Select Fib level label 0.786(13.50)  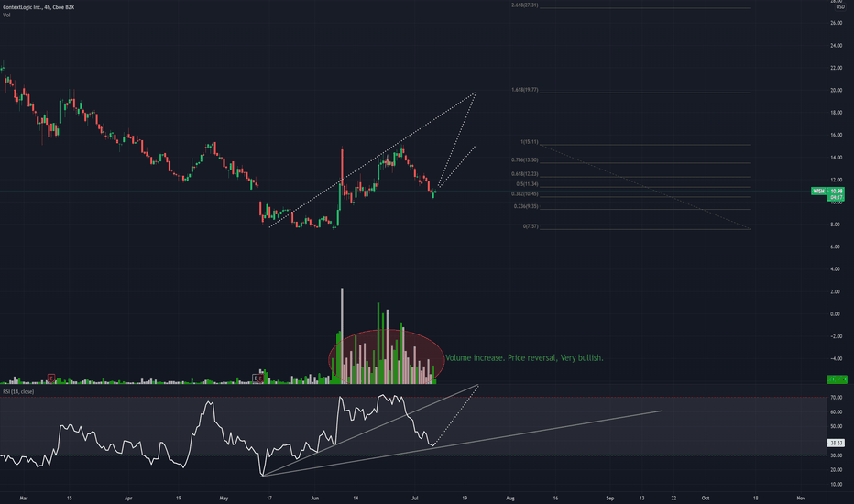(524, 160)
